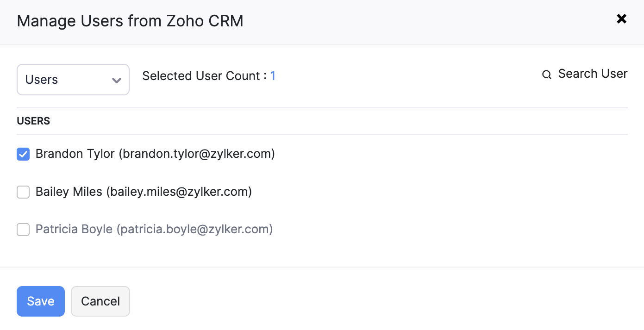Viewport: 644px width, 330px height.
Task: Select Patricia Boyle's checkbox
Action: click(x=23, y=229)
